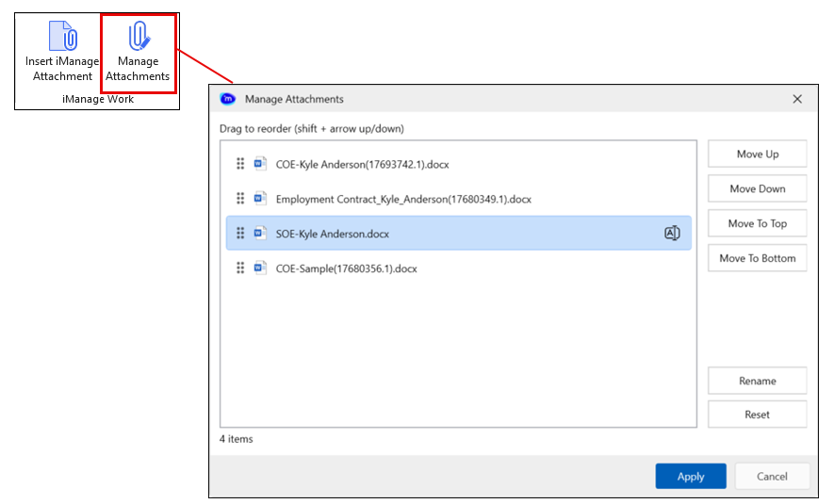834x504 pixels.
Task: Apply the attachment changes
Action: (690, 477)
